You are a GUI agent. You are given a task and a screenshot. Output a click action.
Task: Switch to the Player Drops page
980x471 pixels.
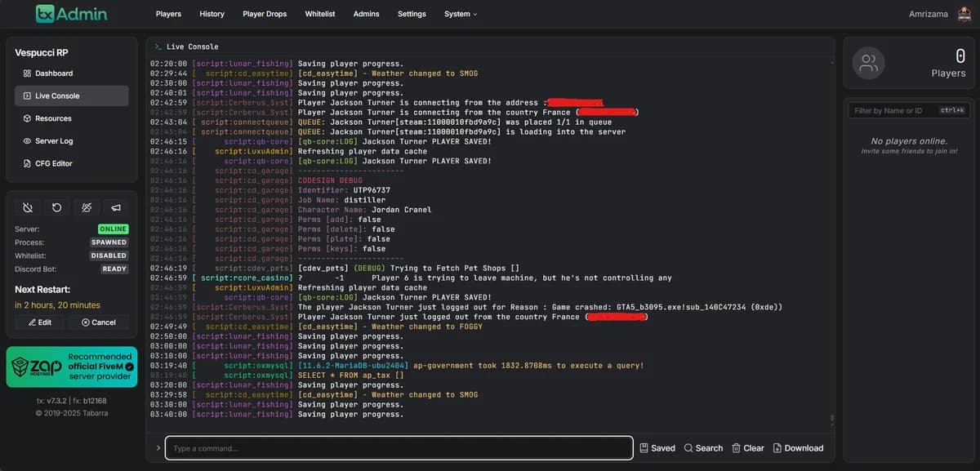click(x=264, y=14)
